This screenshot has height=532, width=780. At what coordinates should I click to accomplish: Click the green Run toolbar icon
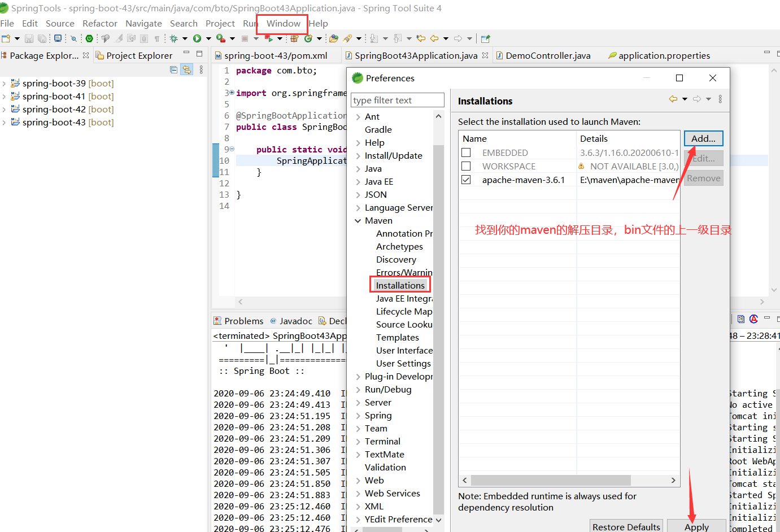tap(197, 38)
